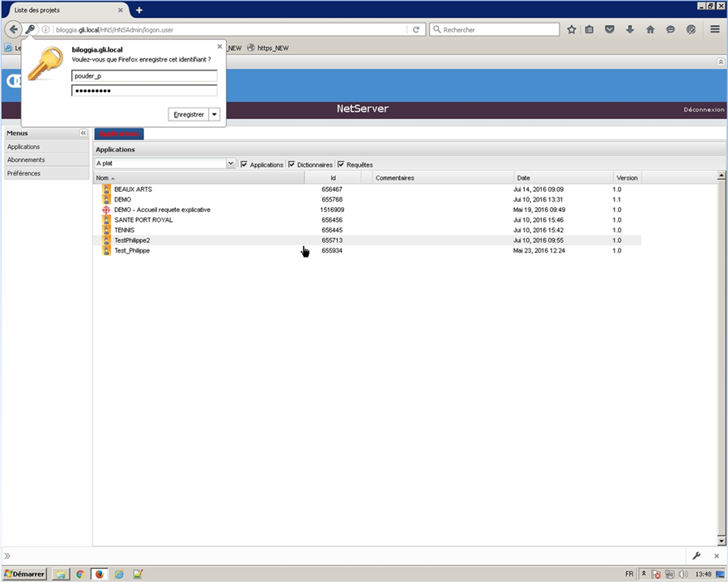Viewport: 728px width, 582px height.
Task: Click the icon beside the BEAUX ARTS project
Action: tap(106, 189)
